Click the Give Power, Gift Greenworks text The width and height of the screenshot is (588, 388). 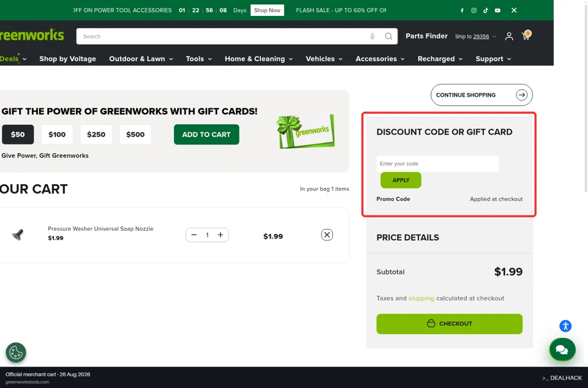[x=45, y=155]
